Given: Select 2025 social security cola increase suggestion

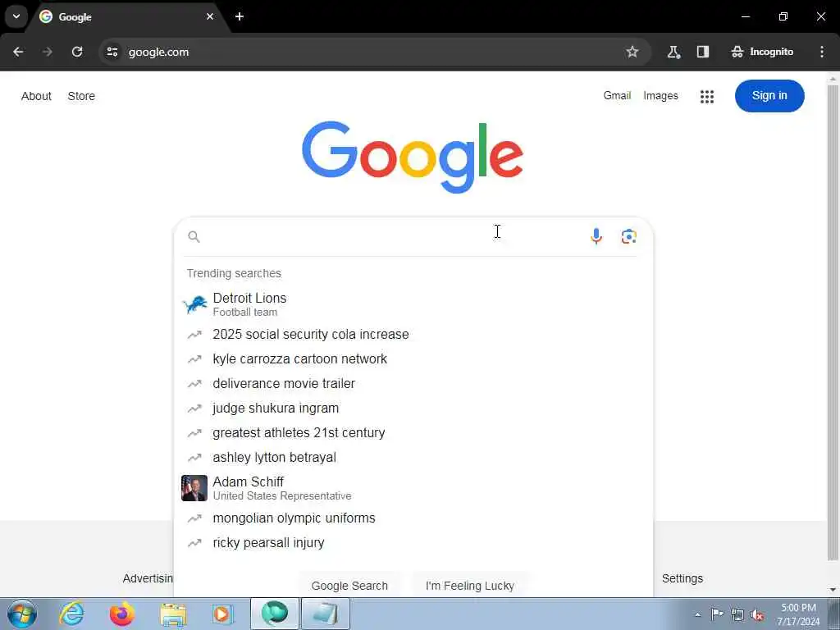Looking at the screenshot, I should (413, 335).
